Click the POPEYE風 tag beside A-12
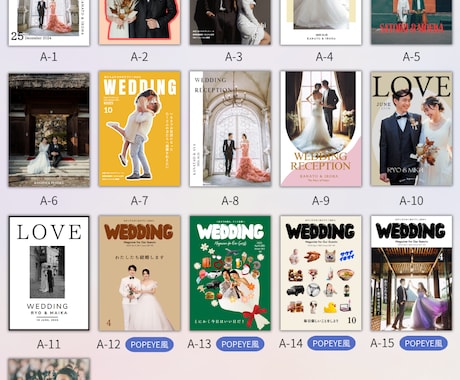This screenshot has width=460, height=380. [x=149, y=344]
